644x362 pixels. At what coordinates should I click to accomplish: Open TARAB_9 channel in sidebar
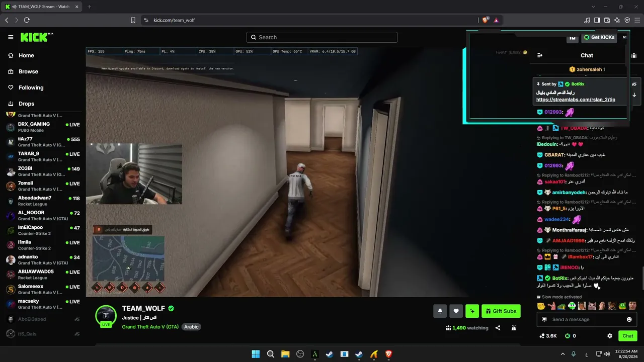[x=43, y=156]
